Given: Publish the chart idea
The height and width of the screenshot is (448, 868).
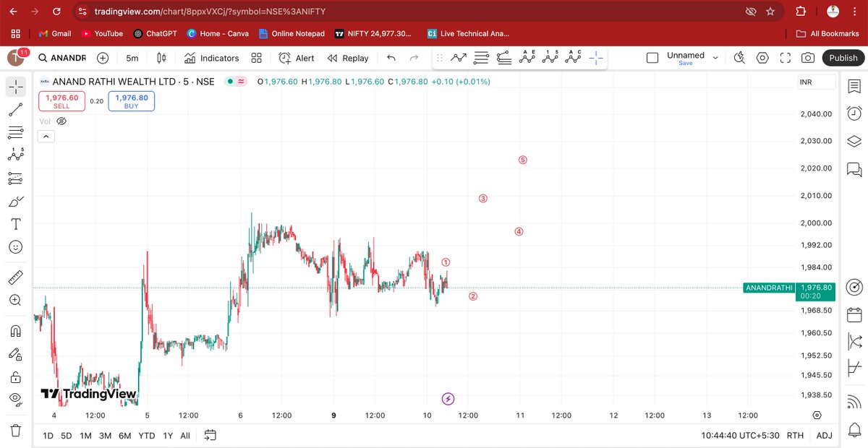Looking at the screenshot, I should (843, 58).
